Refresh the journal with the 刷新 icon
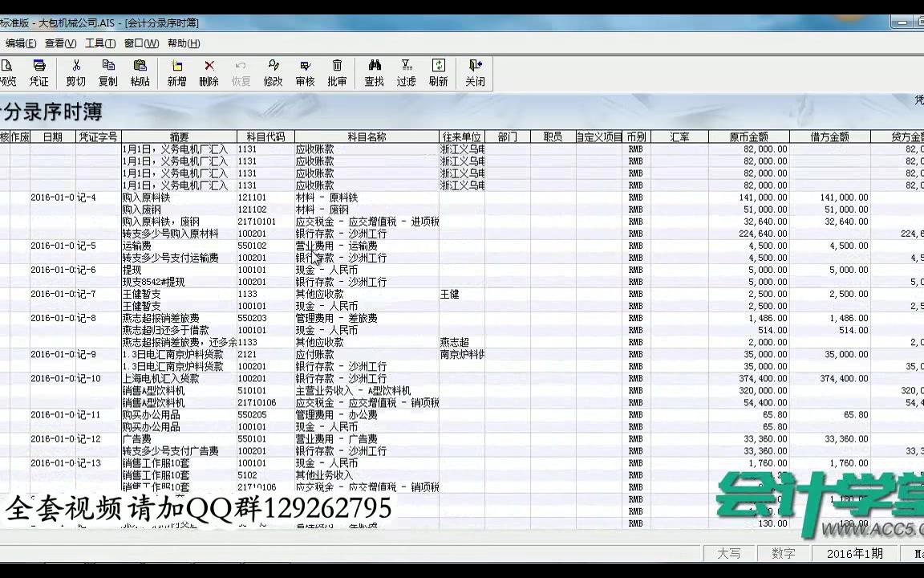 [437, 72]
